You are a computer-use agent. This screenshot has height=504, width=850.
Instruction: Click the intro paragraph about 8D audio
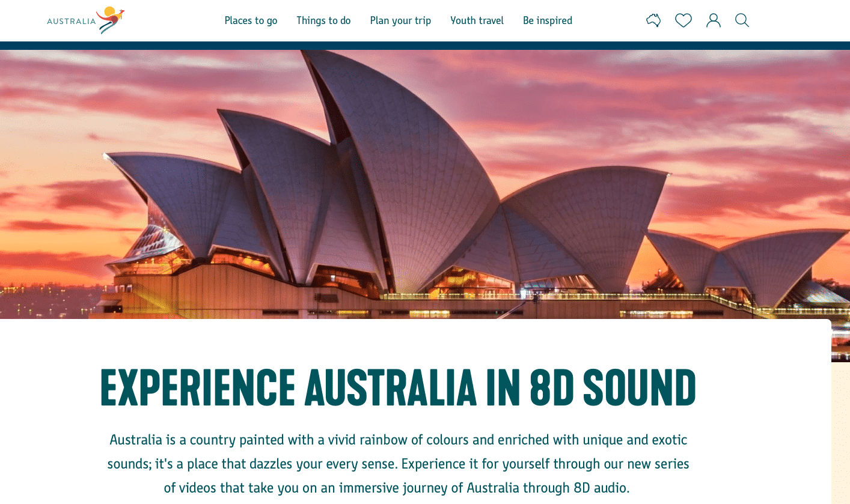[398, 464]
